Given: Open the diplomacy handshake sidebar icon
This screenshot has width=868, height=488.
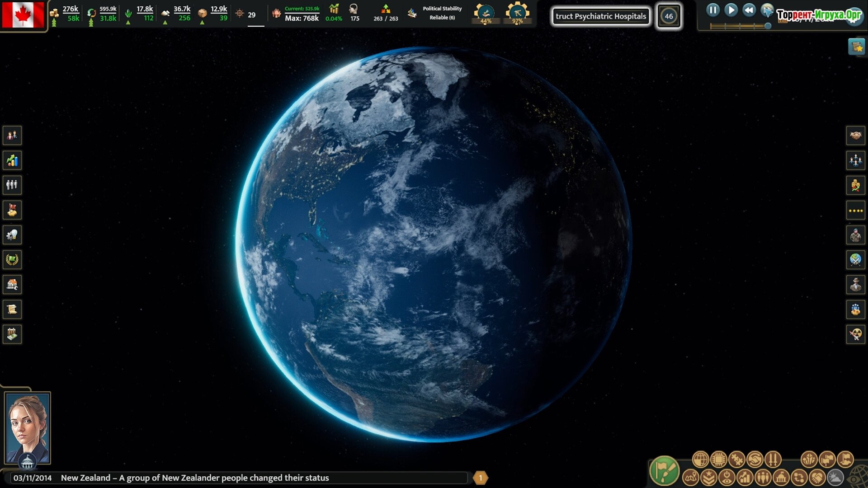Looking at the screenshot, I should pos(855,136).
